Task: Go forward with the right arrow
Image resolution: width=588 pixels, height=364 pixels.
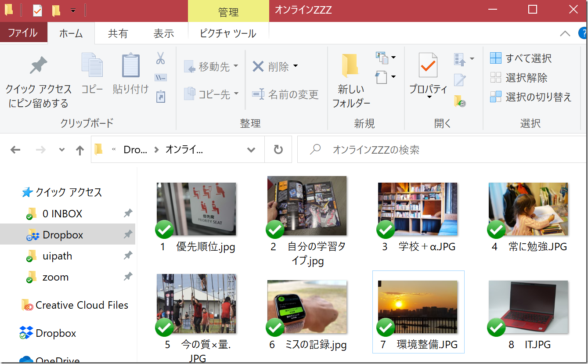Action: (x=40, y=150)
